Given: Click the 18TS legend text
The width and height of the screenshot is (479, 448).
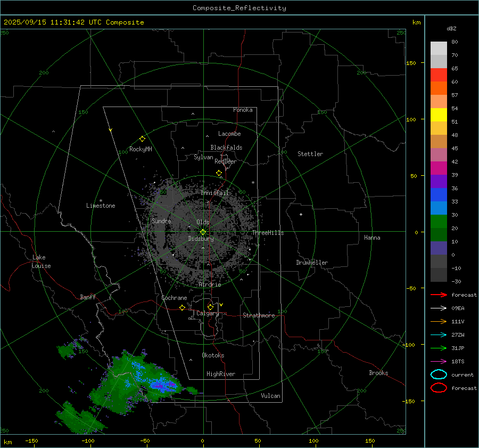Looking at the screenshot, I should (x=458, y=362).
